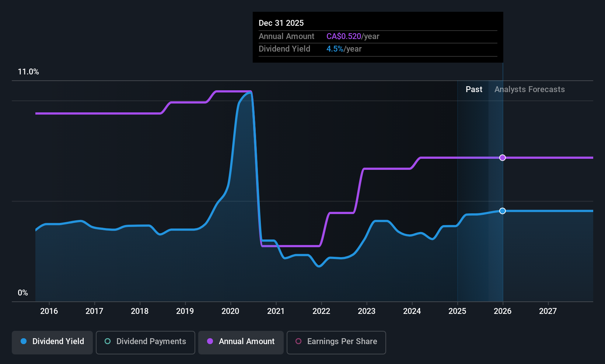Switch to the Past section
This screenshot has width=605, height=364.
pyautogui.click(x=474, y=89)
